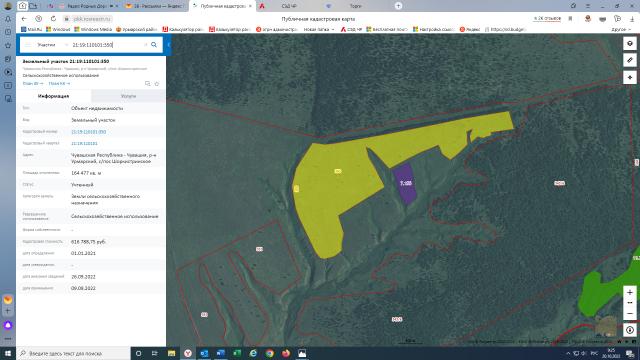Expand the Участки search type dropdown
640x360 pixels.
pos(52,44)
